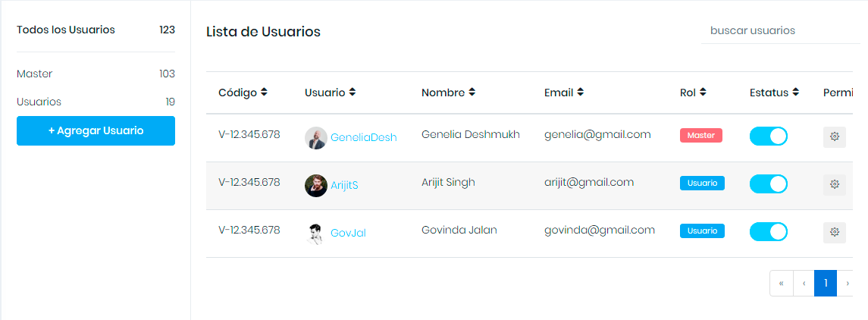
Task: Open permissions gear for GovJal
Action: tap(834, 233)
